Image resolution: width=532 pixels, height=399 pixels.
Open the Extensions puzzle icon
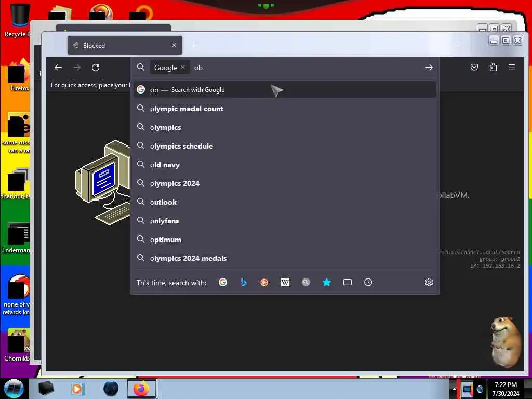[493, 67]
